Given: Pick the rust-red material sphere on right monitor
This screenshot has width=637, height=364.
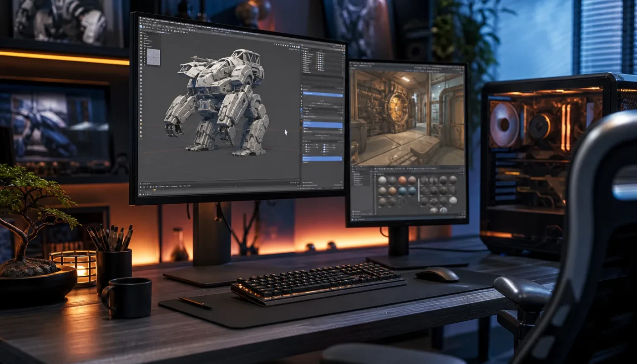Looking at the screenshot, I should (x=402, y=180).
